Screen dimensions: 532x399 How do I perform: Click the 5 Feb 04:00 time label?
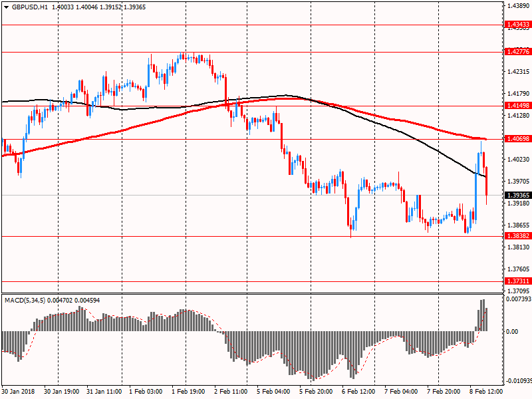[273, 391]
